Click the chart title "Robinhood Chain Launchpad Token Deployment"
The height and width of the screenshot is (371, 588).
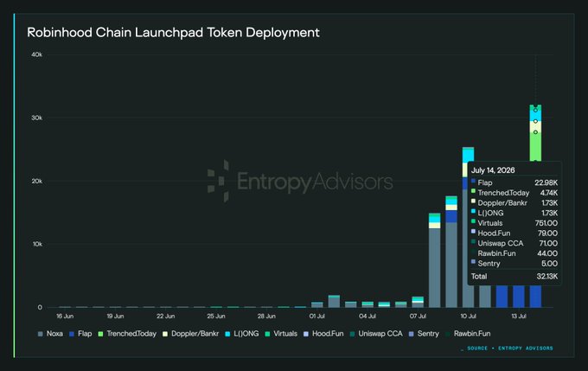pyautogui.click(x=173, y=33)
